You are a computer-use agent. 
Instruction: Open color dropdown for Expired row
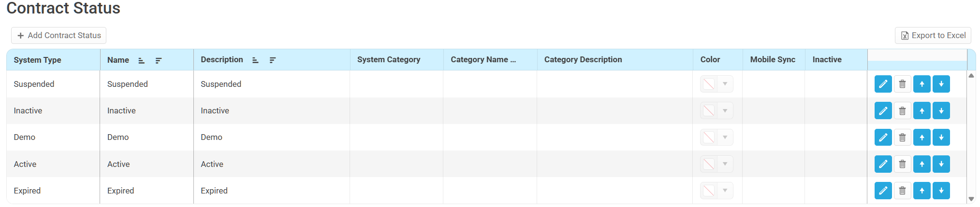725,191
